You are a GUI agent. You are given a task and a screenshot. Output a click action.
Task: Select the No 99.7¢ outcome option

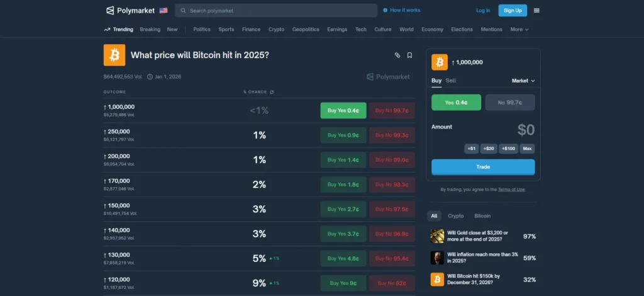click(510, 102)
